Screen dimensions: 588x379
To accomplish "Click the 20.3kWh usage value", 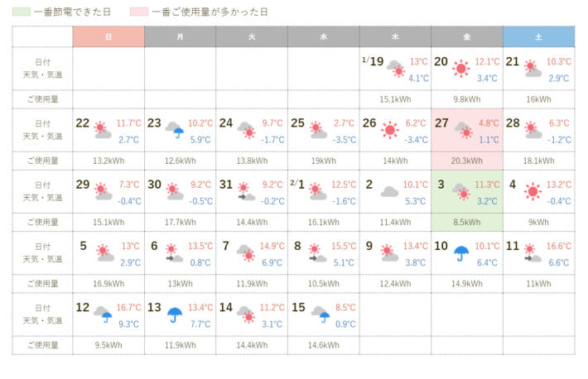I will pos(466,161).
